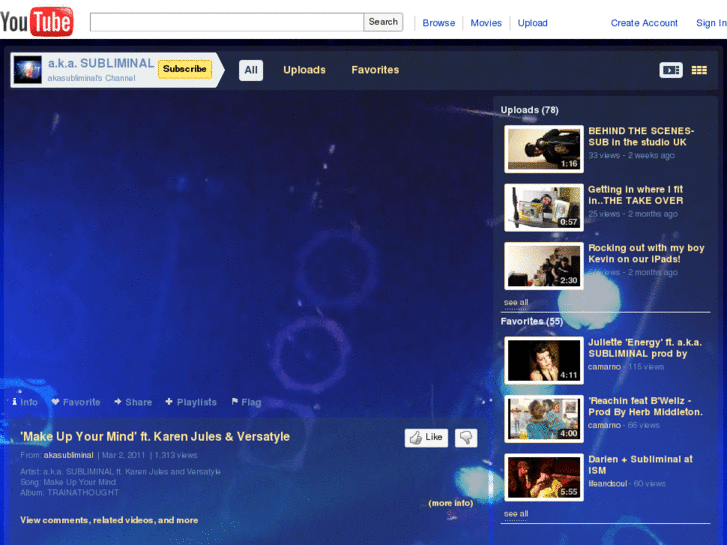Click akasubliminal's Channel subtitle
Screen dimensions: 727x545
(x=91, y=78)
